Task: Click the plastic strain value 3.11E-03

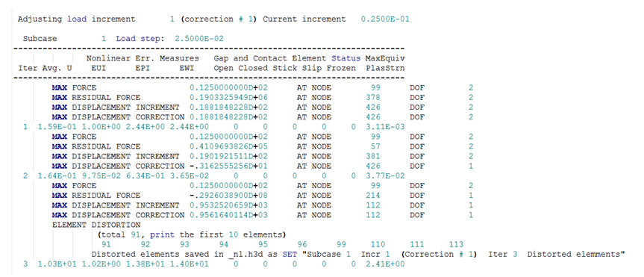Action: [385, 127]
